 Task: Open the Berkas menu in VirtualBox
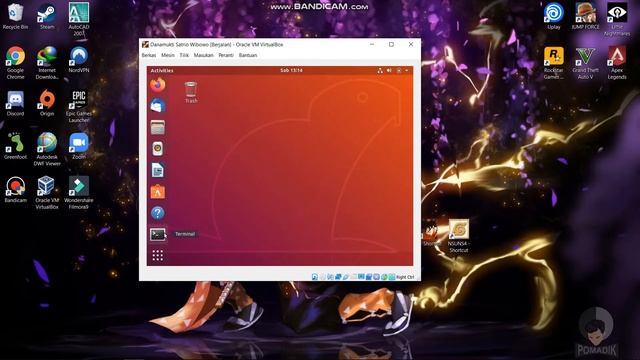(x=149, y=55)
